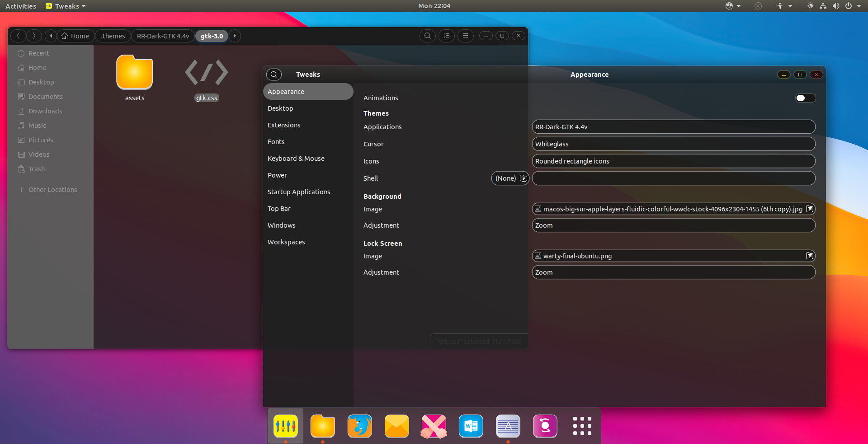Launch Files folder icon in dock

point(323,426)
